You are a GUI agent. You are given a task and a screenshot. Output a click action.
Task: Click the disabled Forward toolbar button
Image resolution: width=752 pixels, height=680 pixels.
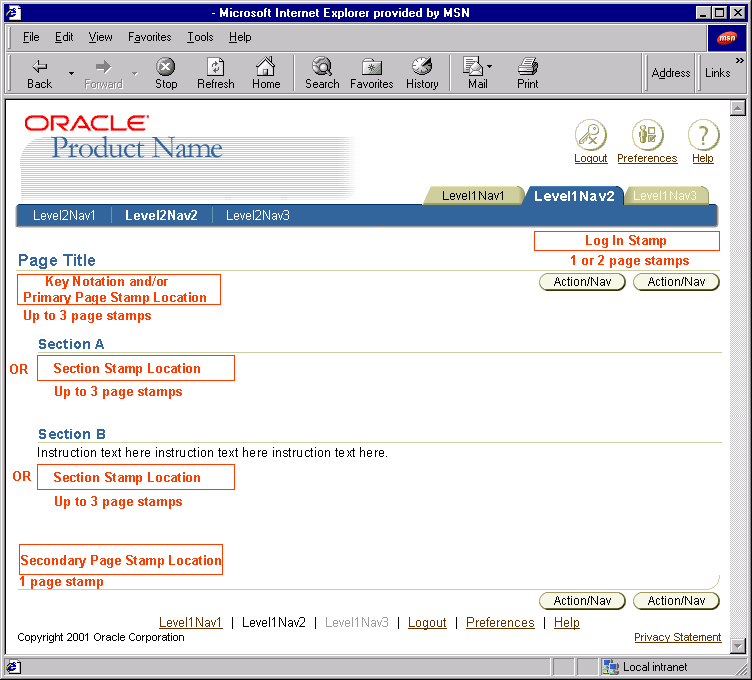(x=104, y=73)
